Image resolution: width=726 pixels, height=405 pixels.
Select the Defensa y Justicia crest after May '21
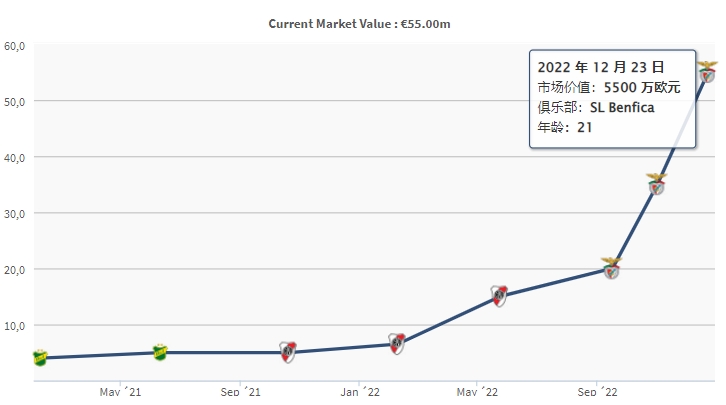click(x=160, y=352)
